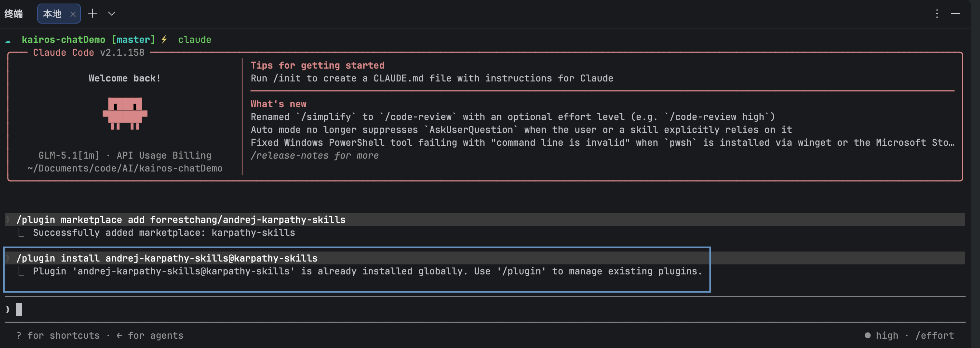Screen dimensions: 980x348
Task: Hide the terminal panel with minimize dash
Action: [956, 14]
